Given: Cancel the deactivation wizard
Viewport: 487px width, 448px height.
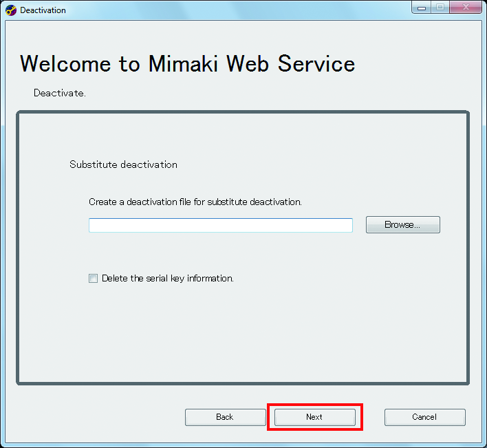Looking at the screenshot, I should tap(424, 417).
